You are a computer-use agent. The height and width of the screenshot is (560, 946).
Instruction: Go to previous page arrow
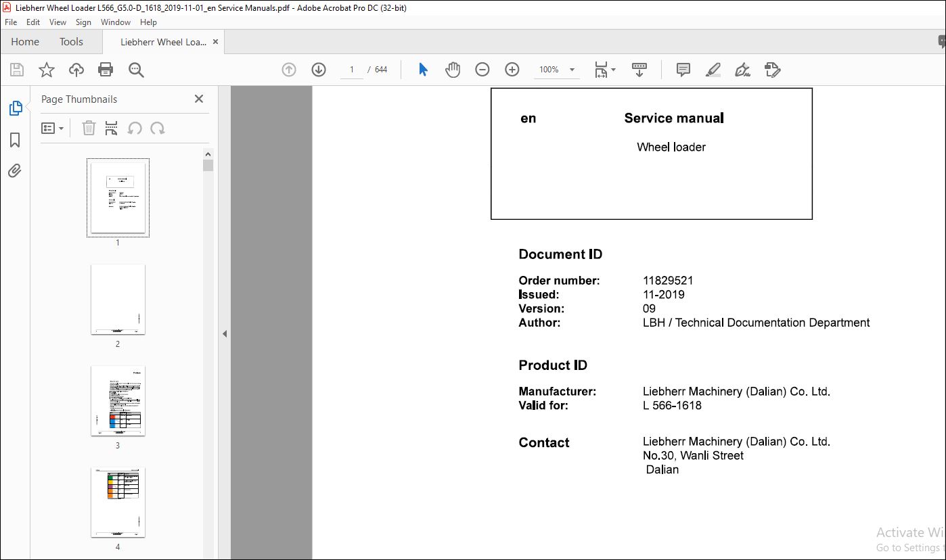click(x=289, y=70)
